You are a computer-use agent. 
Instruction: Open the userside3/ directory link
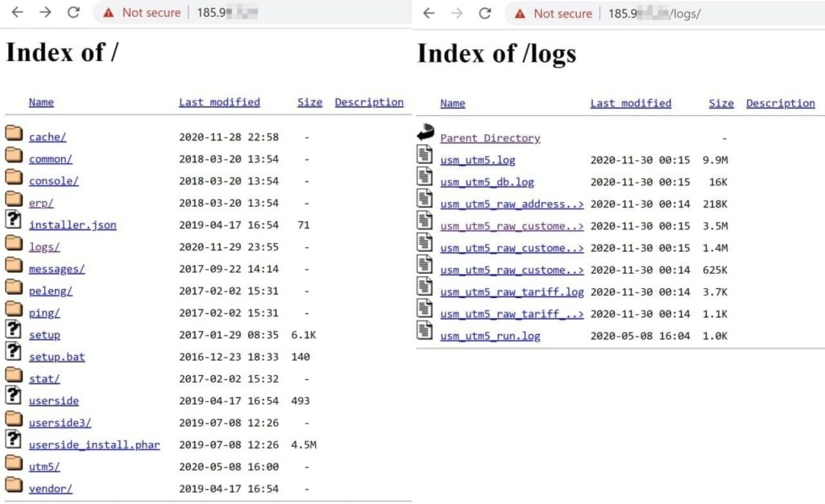[x=60, y=423]
